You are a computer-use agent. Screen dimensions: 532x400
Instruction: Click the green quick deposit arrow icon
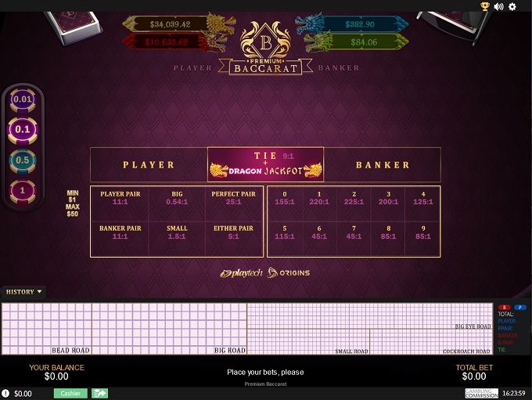pos(99,393)
